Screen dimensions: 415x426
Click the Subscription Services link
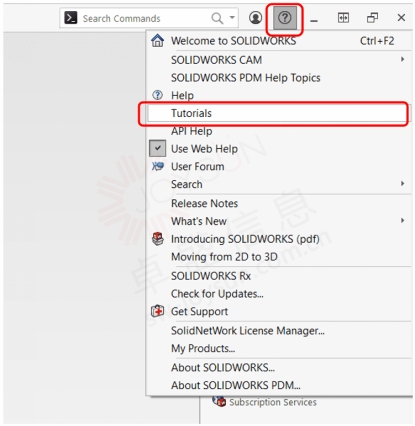273,402
